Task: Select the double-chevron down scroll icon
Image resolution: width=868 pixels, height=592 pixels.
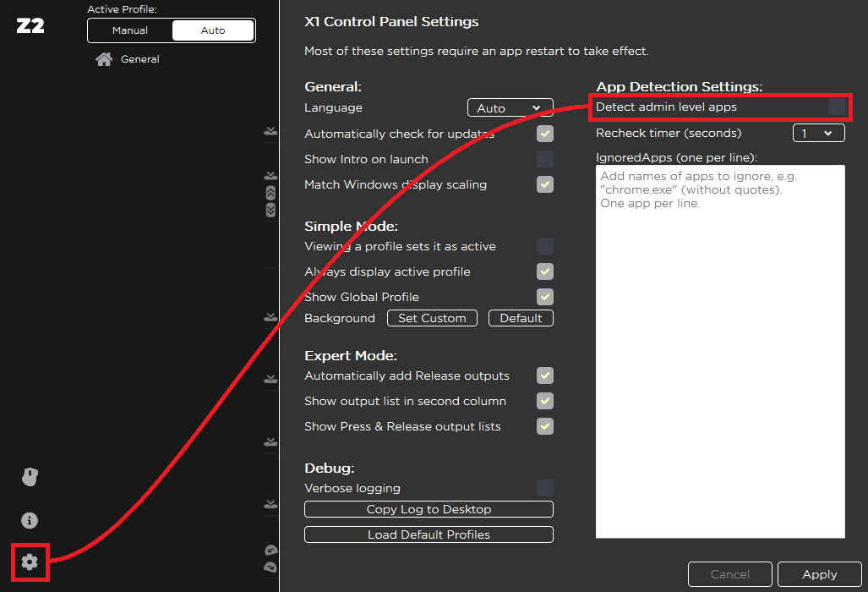Action: (x=270, y=210)
